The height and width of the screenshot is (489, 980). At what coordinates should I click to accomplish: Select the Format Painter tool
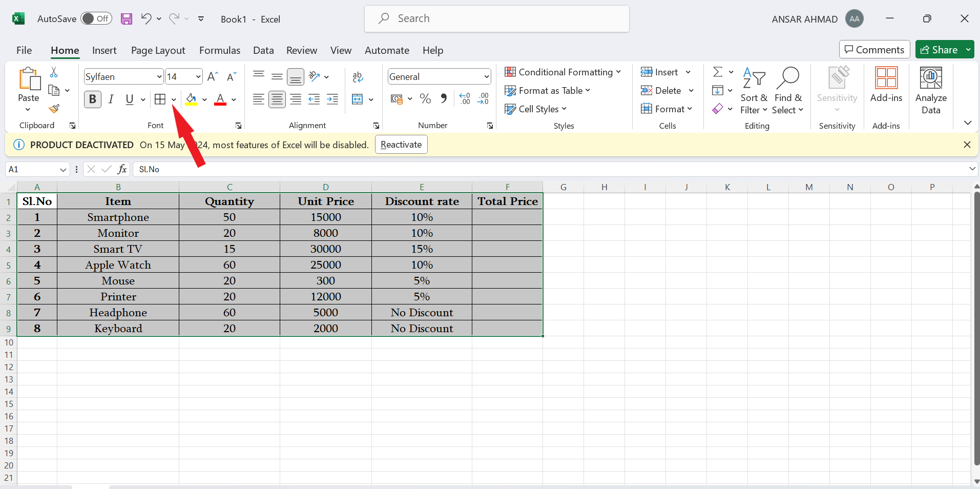[54, 109]
